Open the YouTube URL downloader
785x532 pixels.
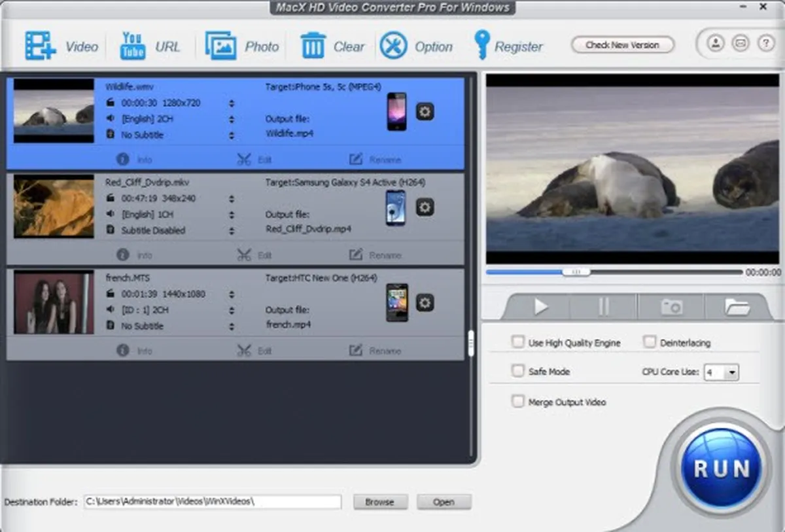click(x=133, y=46)
